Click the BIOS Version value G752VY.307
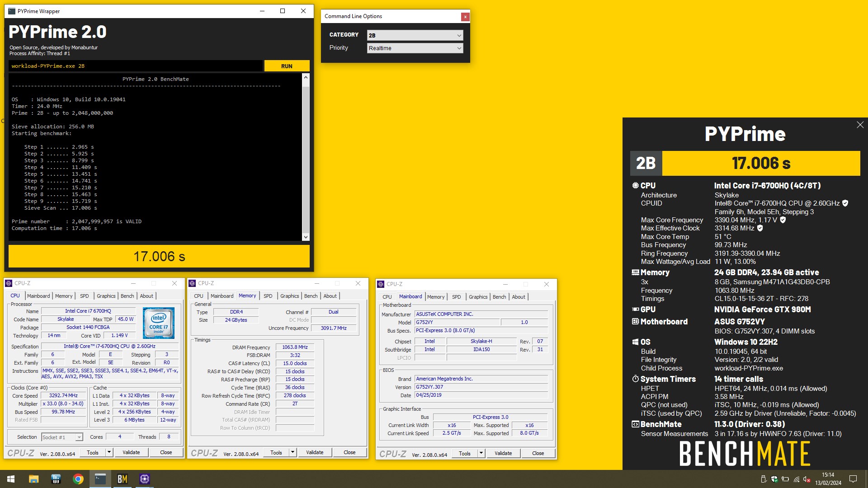 coord(481,387)
